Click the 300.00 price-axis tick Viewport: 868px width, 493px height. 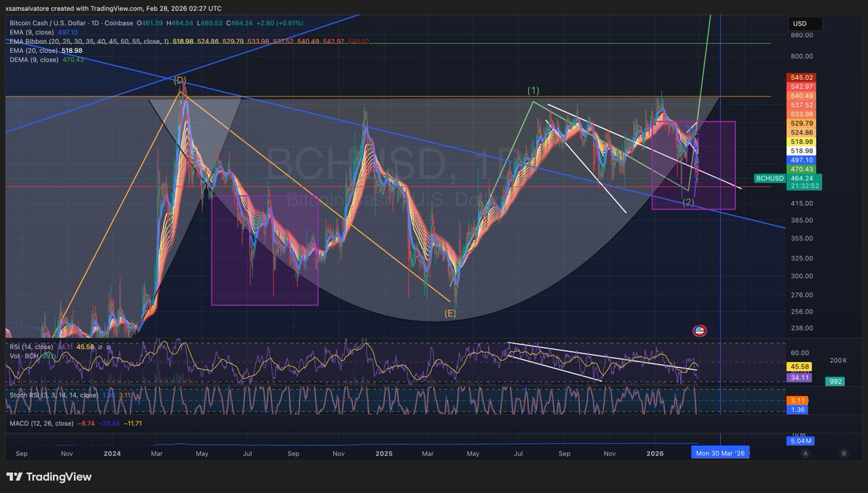tap(801, 276)
